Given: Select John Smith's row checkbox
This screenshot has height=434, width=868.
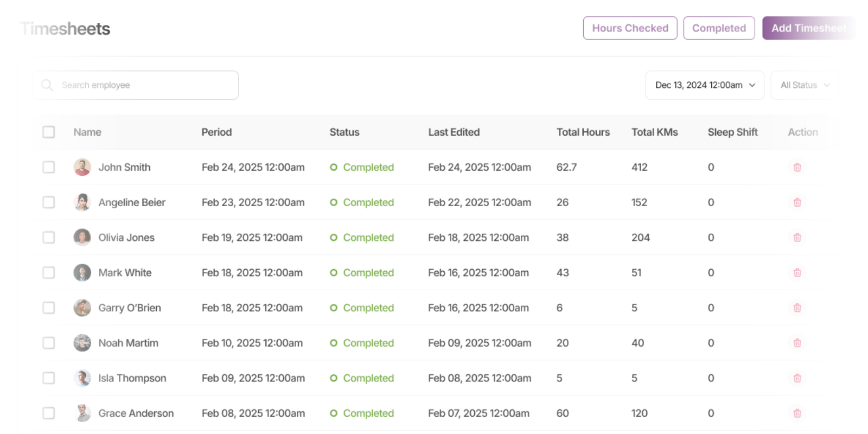Looking at the screenshot, I should [49, 167].
